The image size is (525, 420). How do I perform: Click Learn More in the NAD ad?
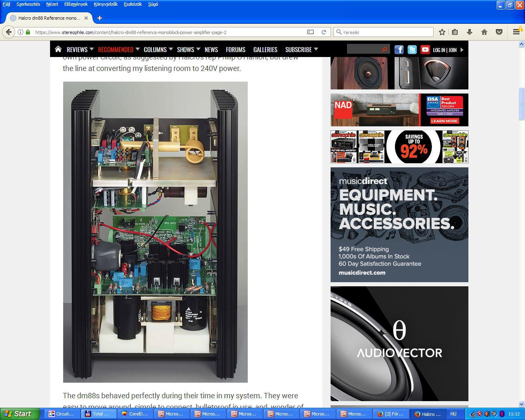click(x=444, y=121)
